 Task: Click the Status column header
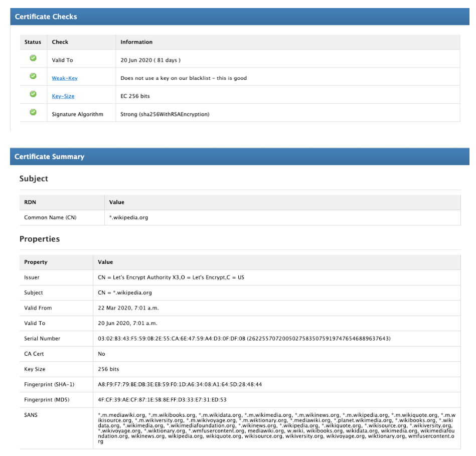pos(33,42)
